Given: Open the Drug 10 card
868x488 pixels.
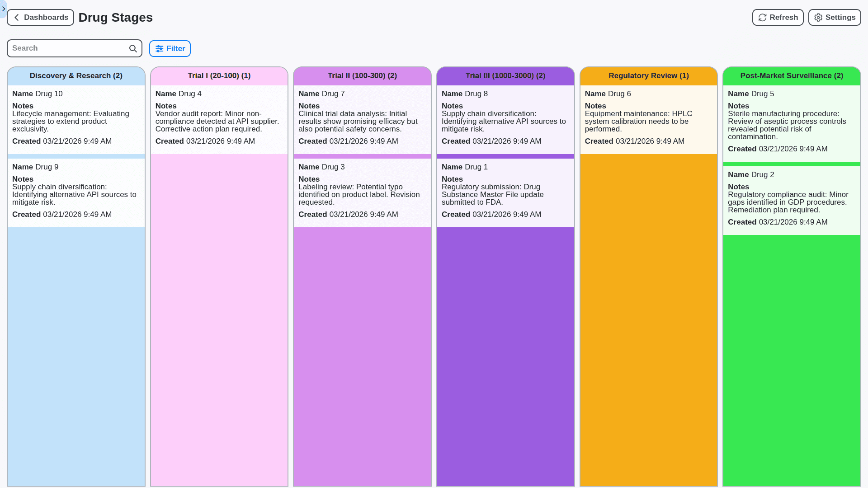Looking at the screenshot, I should pyautogui.click(x=76, y=117).
